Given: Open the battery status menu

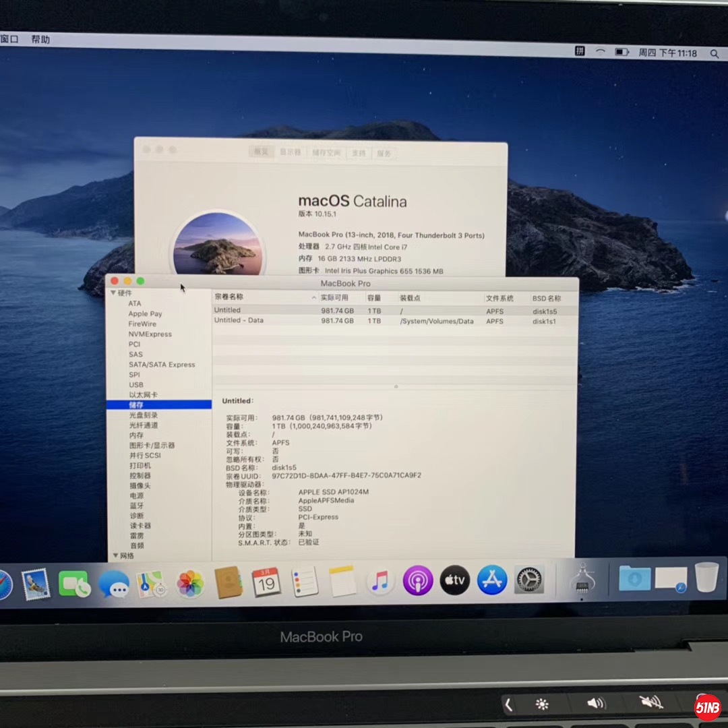Looking at the screenshot, I should coord(621,52).
